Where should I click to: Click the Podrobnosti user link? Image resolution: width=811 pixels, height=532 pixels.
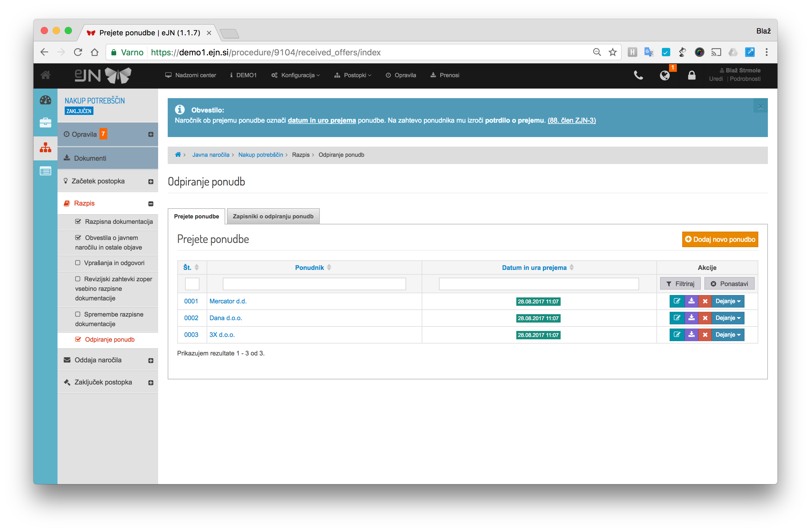[x=745, y=79]
